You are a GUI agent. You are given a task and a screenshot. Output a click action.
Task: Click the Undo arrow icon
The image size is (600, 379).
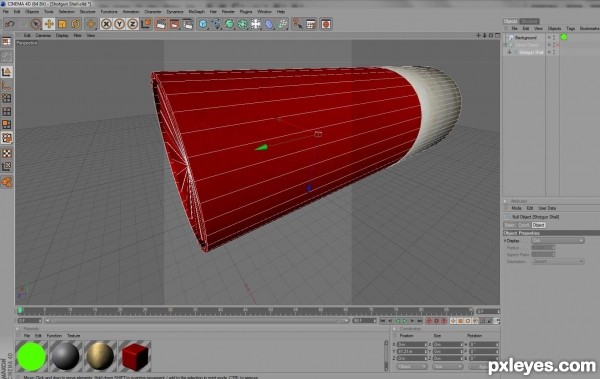(x=10, y=24)
